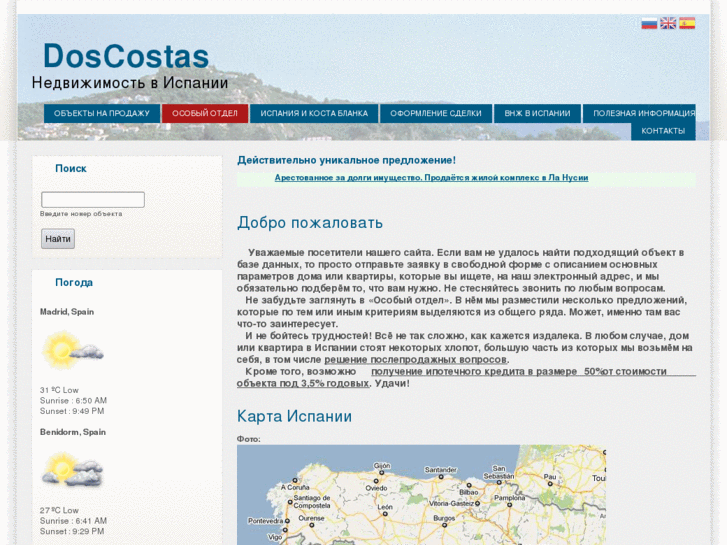Open the mortgage credit 50% link
Screen dimensions: 727x545
518,371
